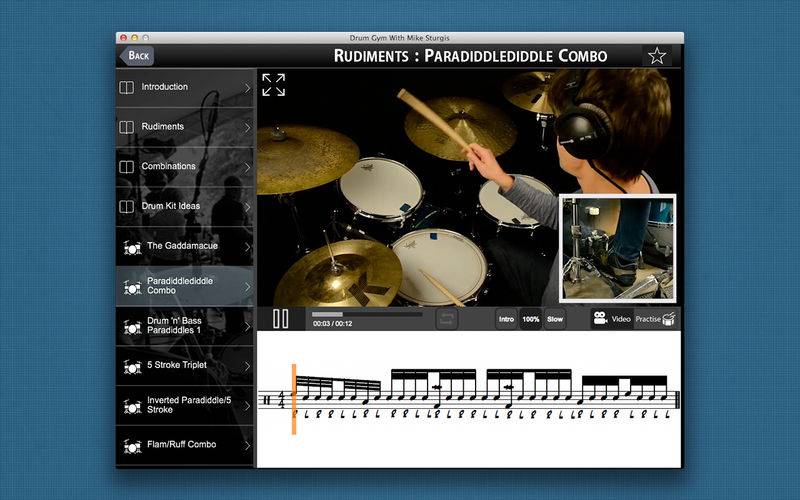Minimize the Drum Gym window

[135, 38]
